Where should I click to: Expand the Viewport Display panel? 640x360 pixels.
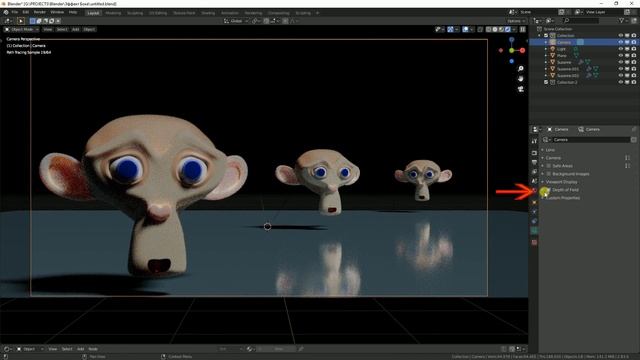[543, 182]
